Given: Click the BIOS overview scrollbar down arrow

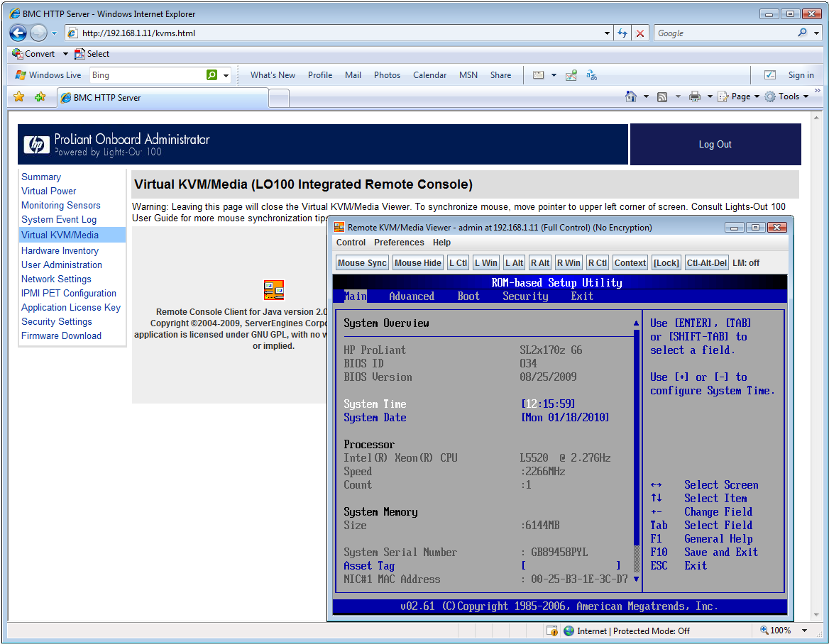Looking at the screenshot, I should pyautogui.click(x=636, y=579).
